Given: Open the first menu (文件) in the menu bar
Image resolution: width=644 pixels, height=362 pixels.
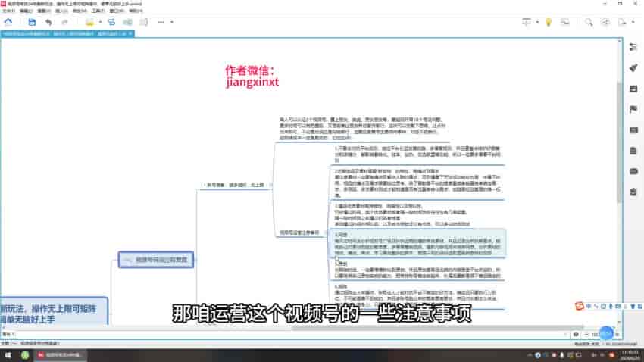Looking at the screenshot, I should click(8, 11).
